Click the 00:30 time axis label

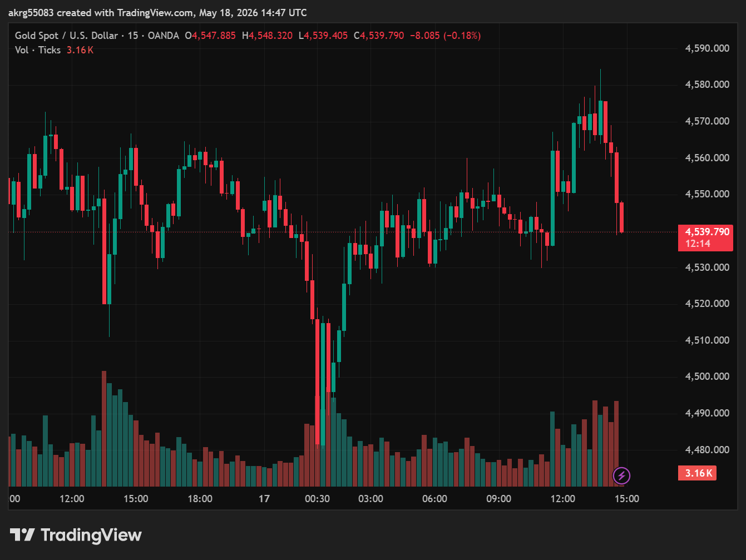point(317,499)
